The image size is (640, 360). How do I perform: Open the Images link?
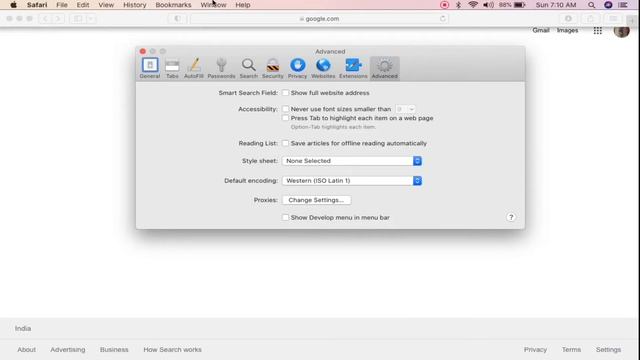[567, 30]
